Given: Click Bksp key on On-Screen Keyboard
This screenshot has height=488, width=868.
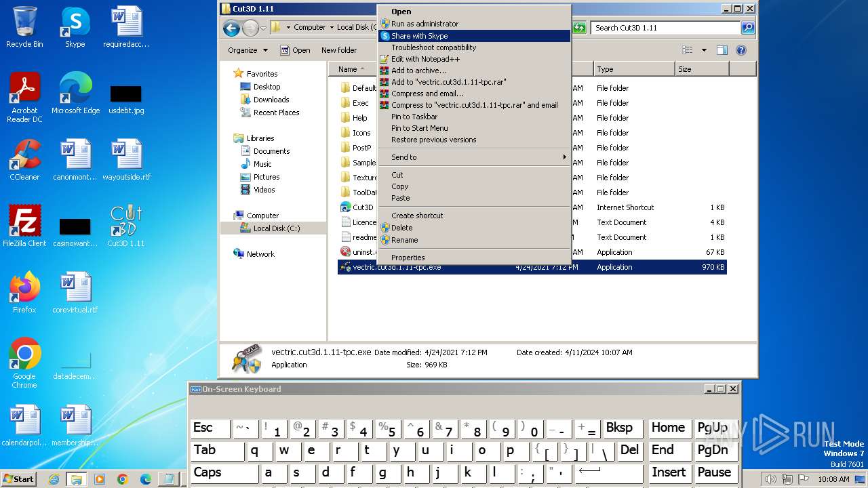Looking at the screenshot, I should (623, 428).
